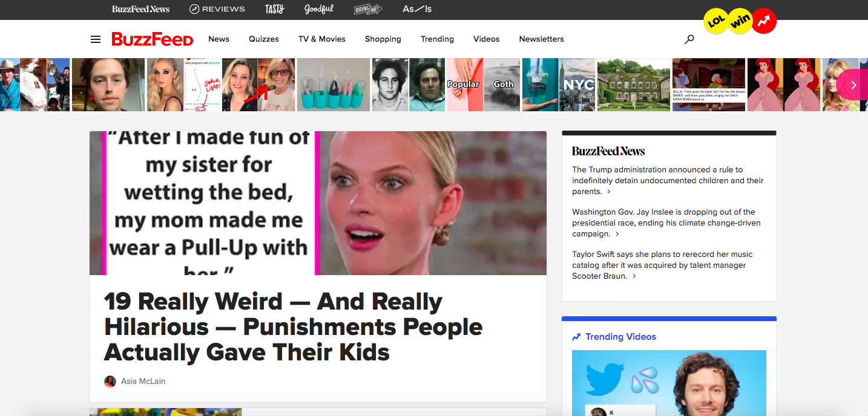Open the 19 Really Weird Punishments headline
The width and height of the screenshot is (868, 416).
pos(294,327)
